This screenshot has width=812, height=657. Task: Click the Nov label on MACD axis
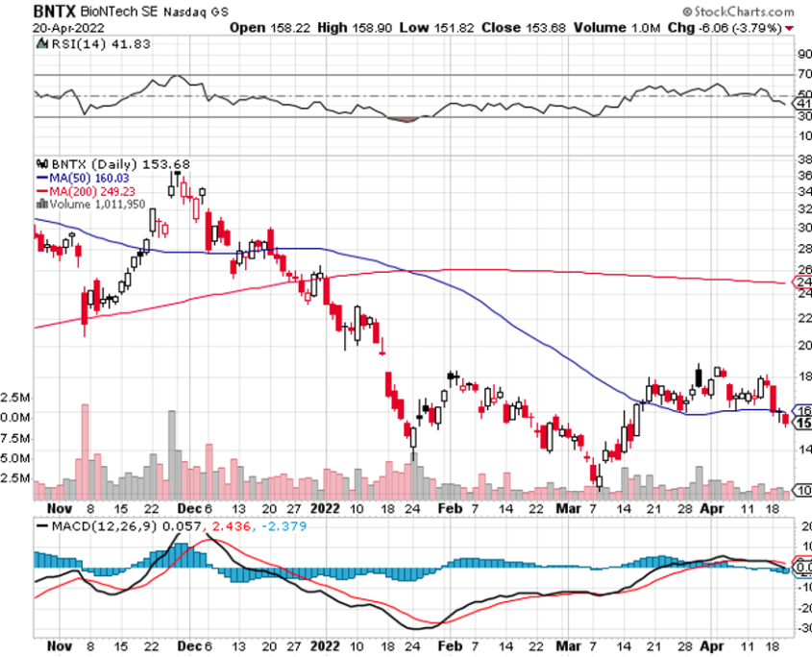pyautogui.click(x=60, y=646)
